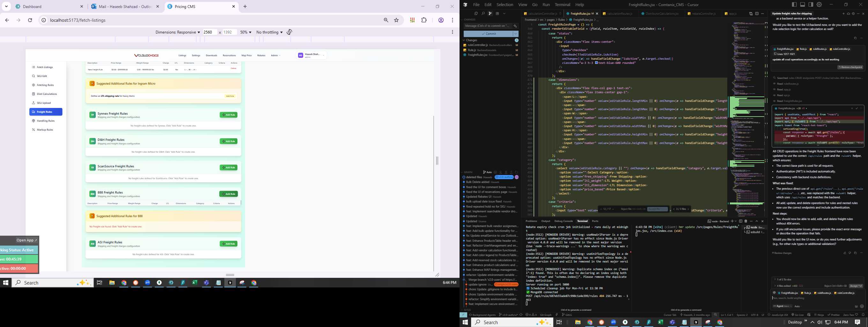
Task: Split the terminal in Cursor's panel
Action: tap(741, 222)
